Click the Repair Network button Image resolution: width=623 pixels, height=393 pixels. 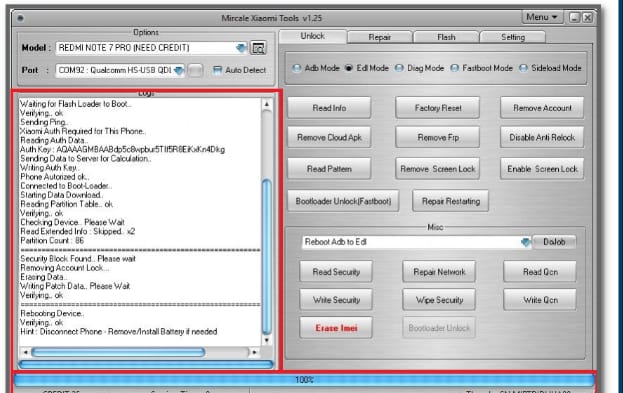[x=439, y=272]
